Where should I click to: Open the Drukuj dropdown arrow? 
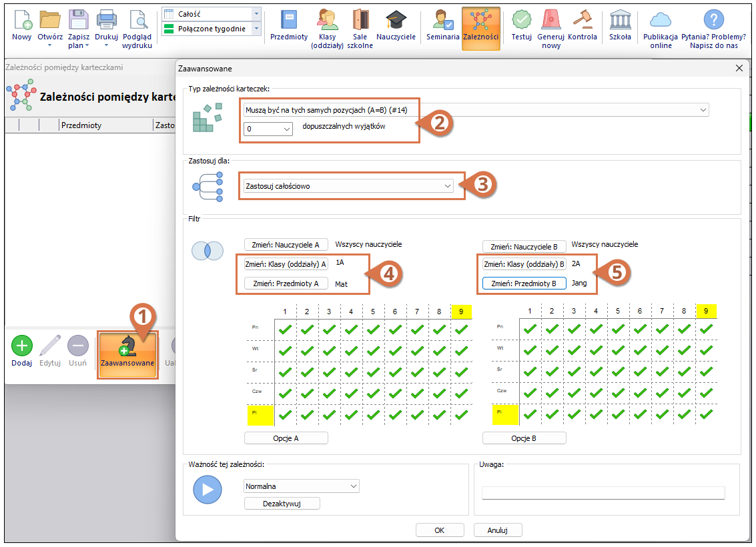tap(107, 46)
